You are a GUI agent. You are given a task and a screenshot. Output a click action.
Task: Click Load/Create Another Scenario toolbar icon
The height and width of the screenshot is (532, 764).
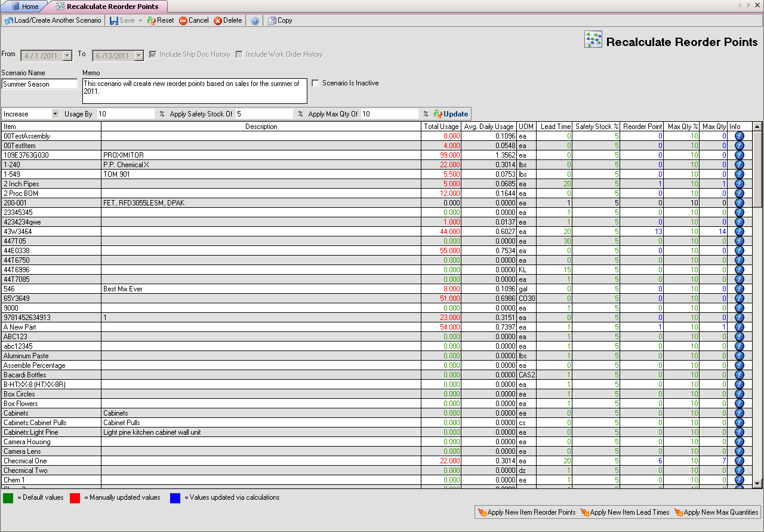[x=9, y=20]
